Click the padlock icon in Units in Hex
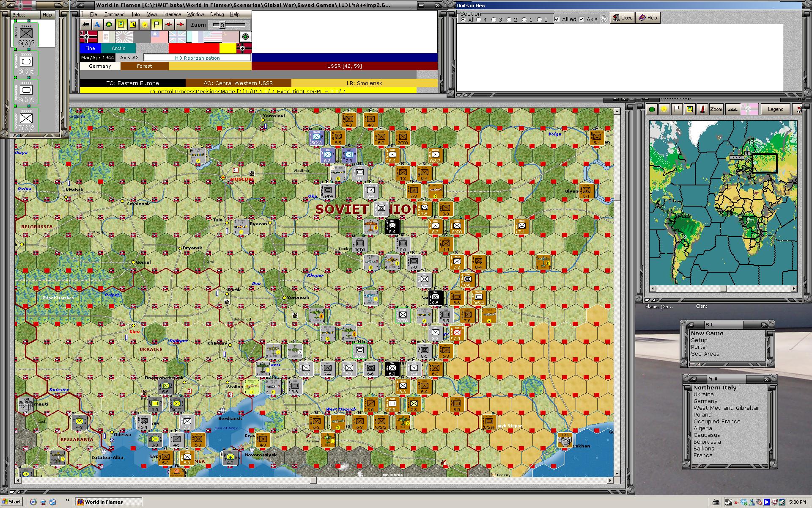This screenshot has height=508, width=812. click(604, 19)
